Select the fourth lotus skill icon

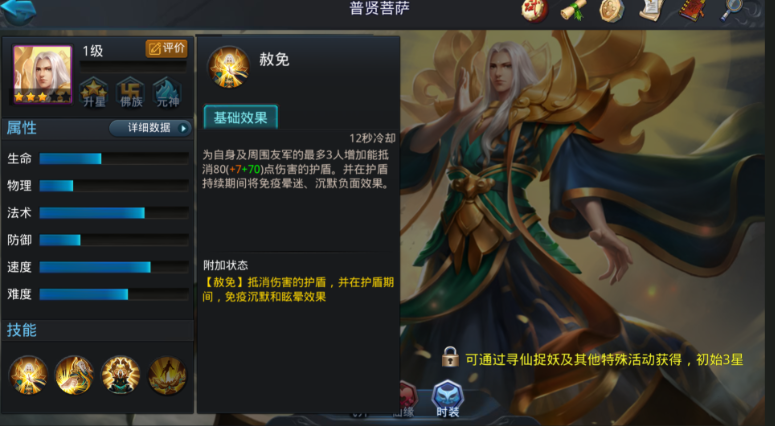coord(167,375)
